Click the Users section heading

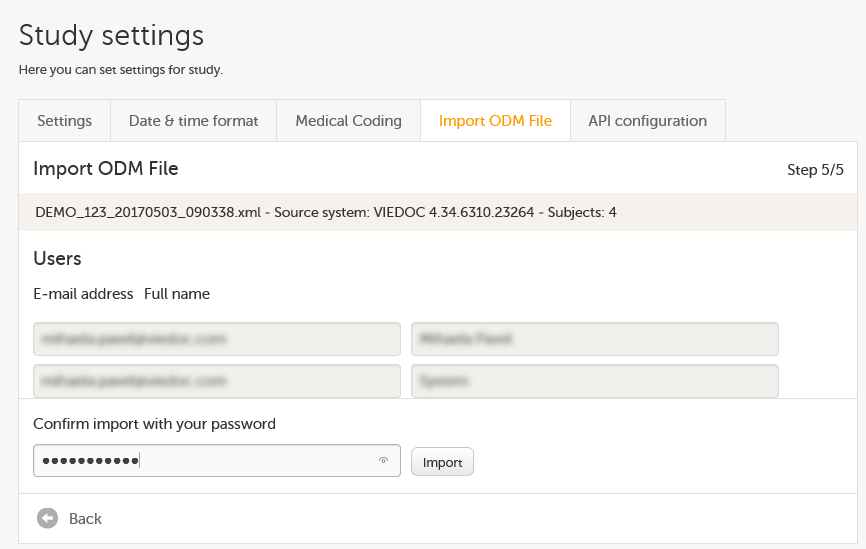click(x=57, y=259)
